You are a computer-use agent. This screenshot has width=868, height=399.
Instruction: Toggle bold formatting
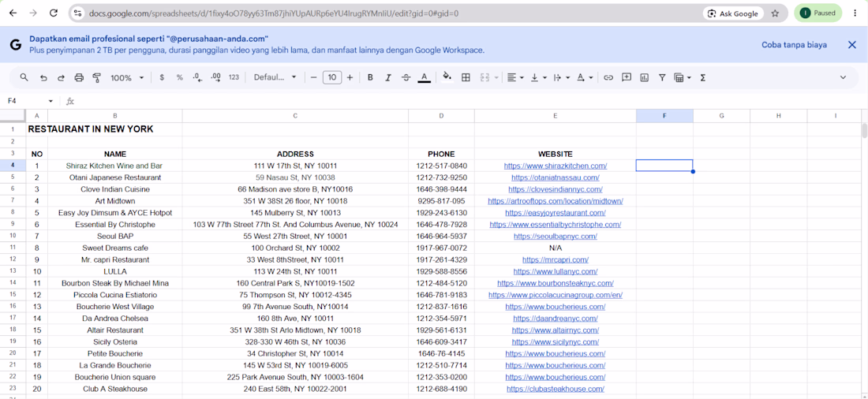[370, 77]
